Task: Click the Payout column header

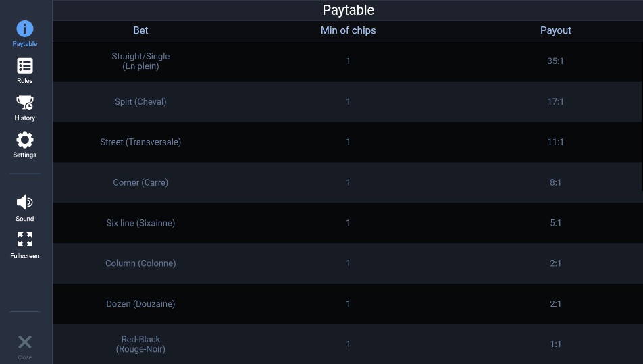Action: (x=555, y=30)
